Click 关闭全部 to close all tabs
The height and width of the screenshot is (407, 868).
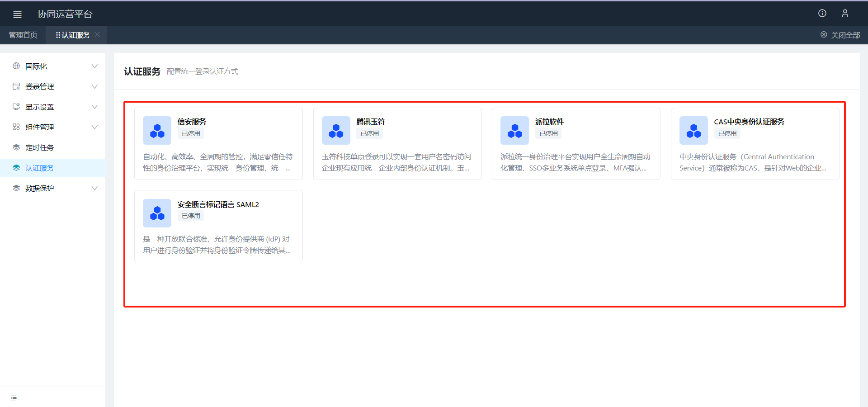[x=845, y=35]
